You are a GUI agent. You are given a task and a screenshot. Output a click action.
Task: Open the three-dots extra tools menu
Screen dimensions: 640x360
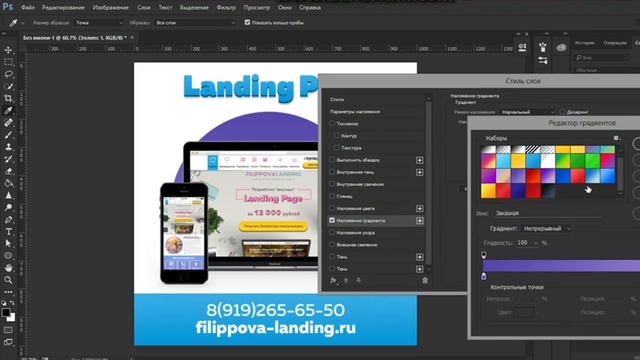[8, 292]
